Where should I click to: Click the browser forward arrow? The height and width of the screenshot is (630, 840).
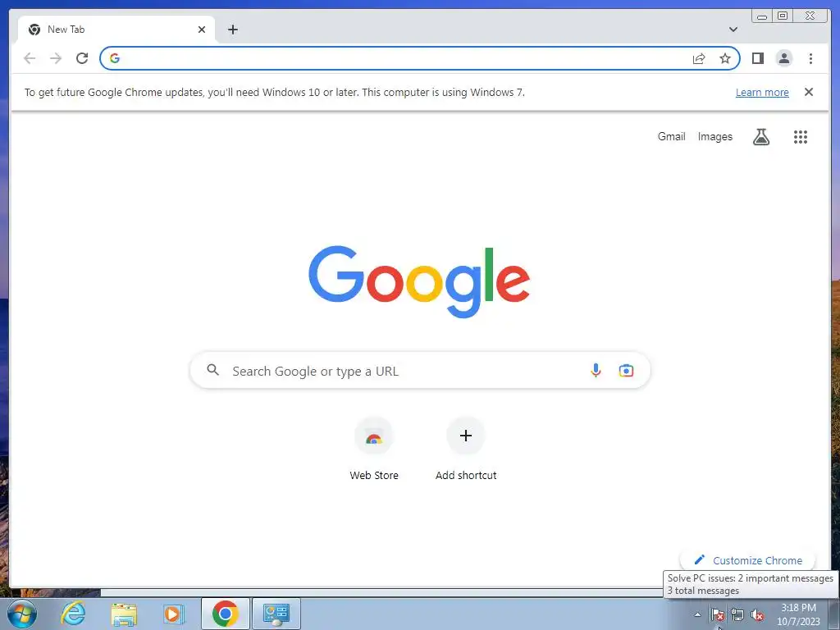[56, 58]
